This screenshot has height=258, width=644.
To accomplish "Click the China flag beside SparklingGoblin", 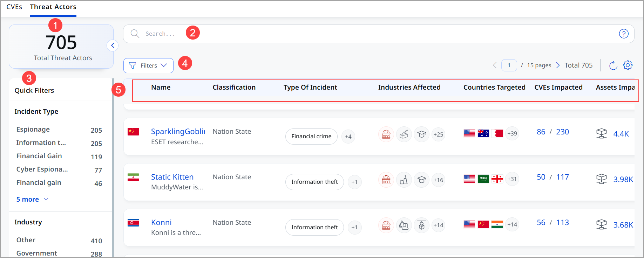I will pos(133,132).
